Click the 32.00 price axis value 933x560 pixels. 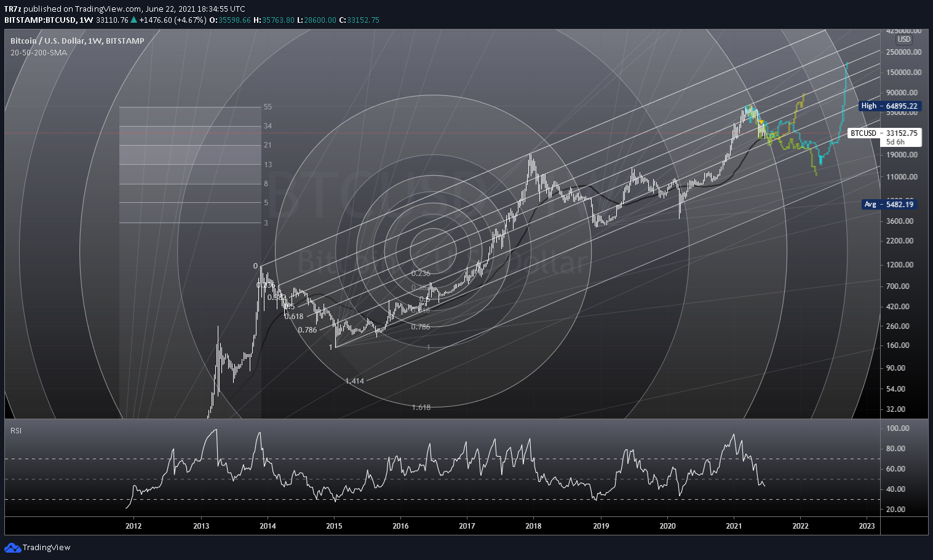896,409
